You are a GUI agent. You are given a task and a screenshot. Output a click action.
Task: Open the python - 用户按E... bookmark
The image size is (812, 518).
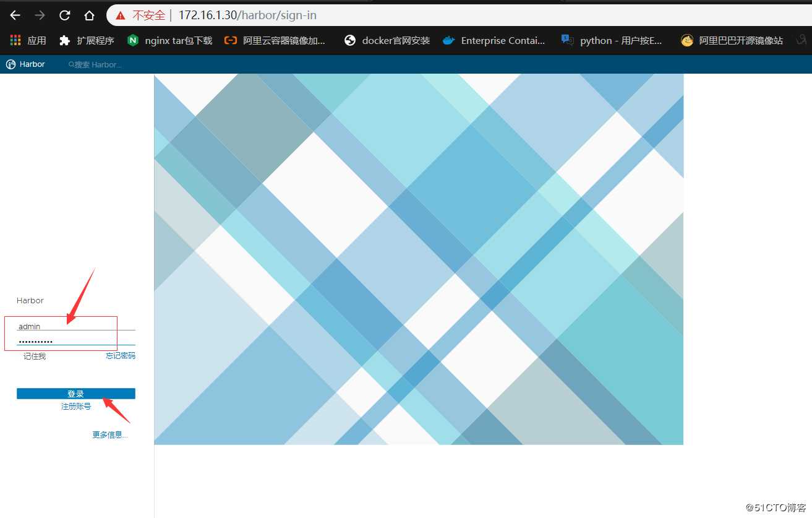[612, 40]
